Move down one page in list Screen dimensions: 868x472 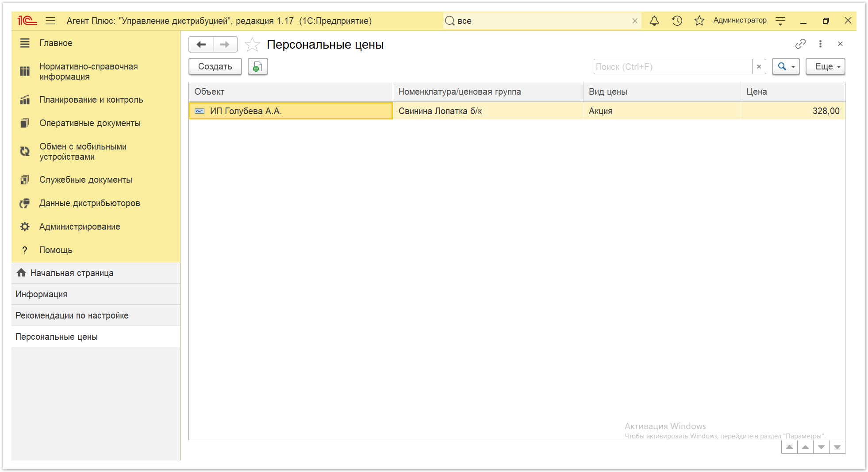(x=821, y=447)
